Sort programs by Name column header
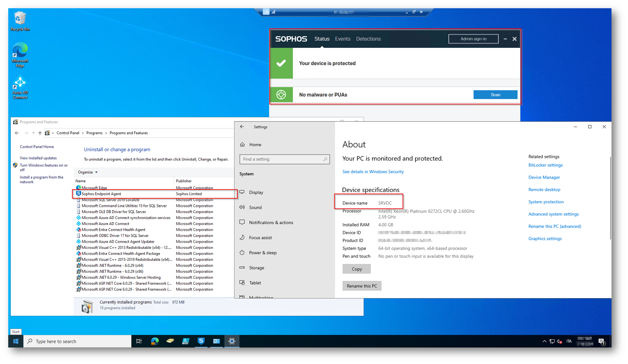This screenshot has height=364, width=628. [81, 181]
